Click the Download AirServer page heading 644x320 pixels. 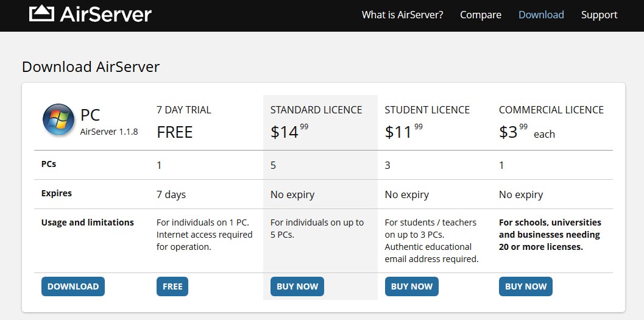91,66
